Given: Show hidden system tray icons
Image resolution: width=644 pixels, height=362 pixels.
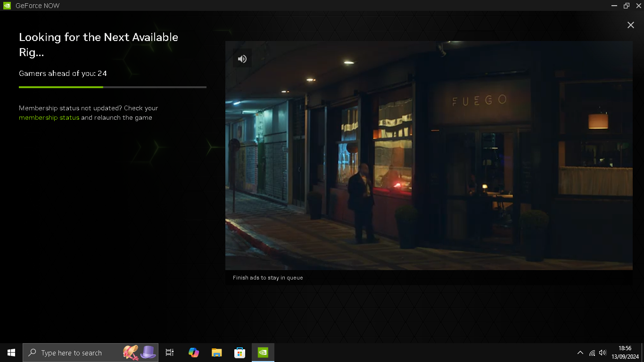Looking at the screenshot, I should [580, 353].
